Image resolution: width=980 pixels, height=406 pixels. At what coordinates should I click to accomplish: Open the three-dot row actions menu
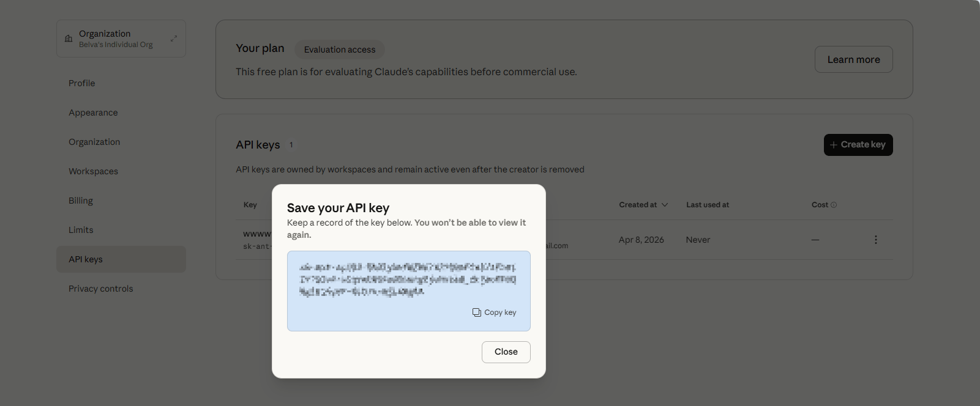pyautogui.click(x=875, y=240)
